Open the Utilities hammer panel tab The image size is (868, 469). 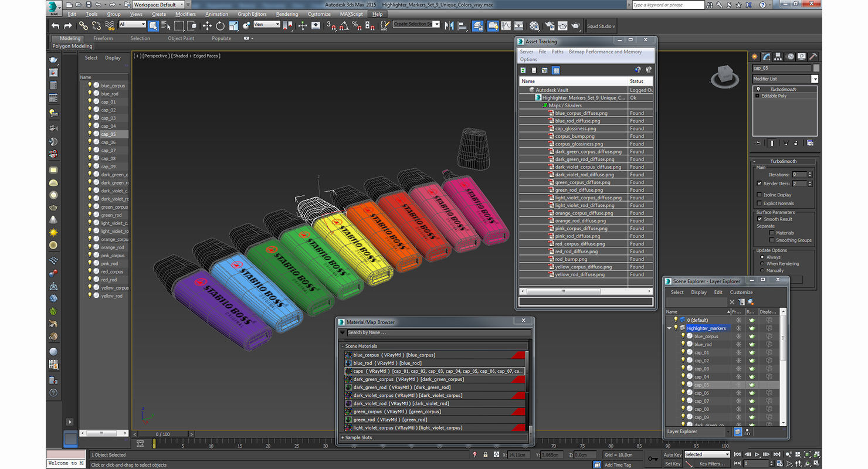point(813,57)
